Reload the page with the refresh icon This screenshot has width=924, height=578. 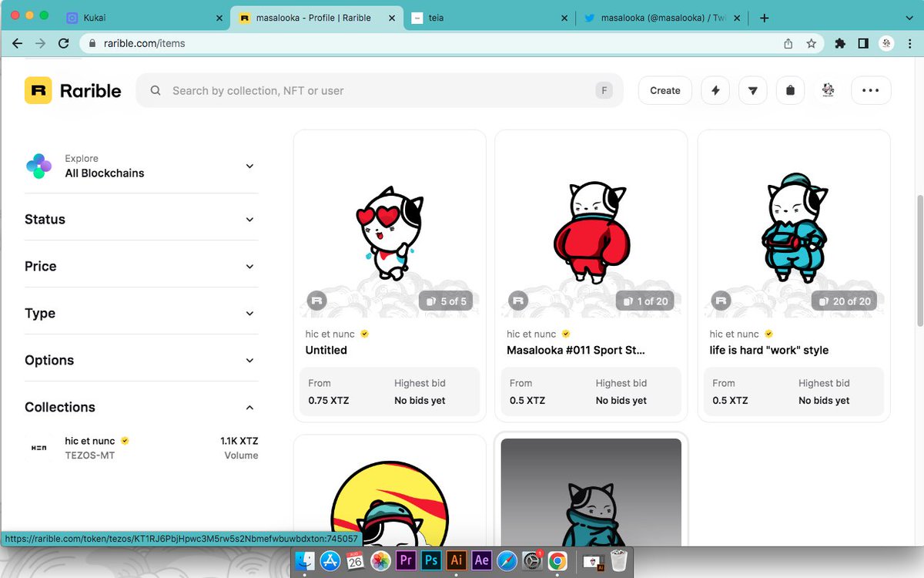64,43
